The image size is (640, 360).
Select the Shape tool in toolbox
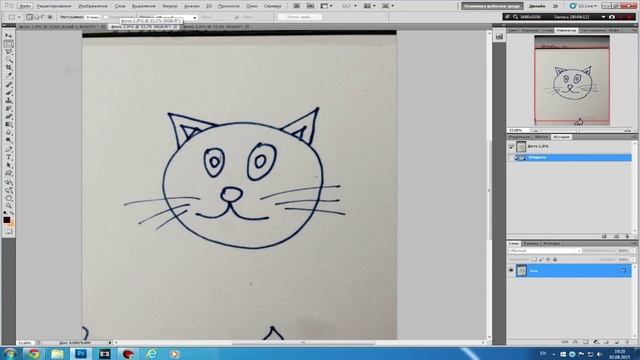tap(9, 174)
